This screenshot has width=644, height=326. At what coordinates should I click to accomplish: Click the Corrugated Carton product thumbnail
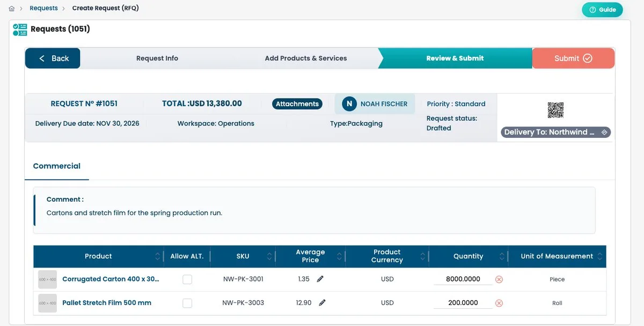click(47, 279)
